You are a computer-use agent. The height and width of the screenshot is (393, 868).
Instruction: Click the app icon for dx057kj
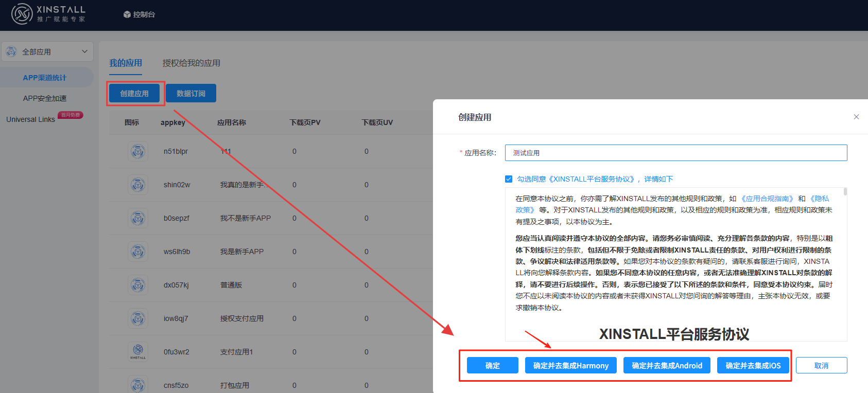[x=137, y=285]
